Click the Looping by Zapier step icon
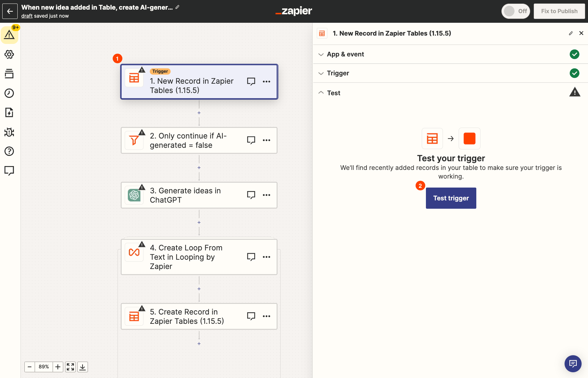588x378 pixels. [134, 252]
